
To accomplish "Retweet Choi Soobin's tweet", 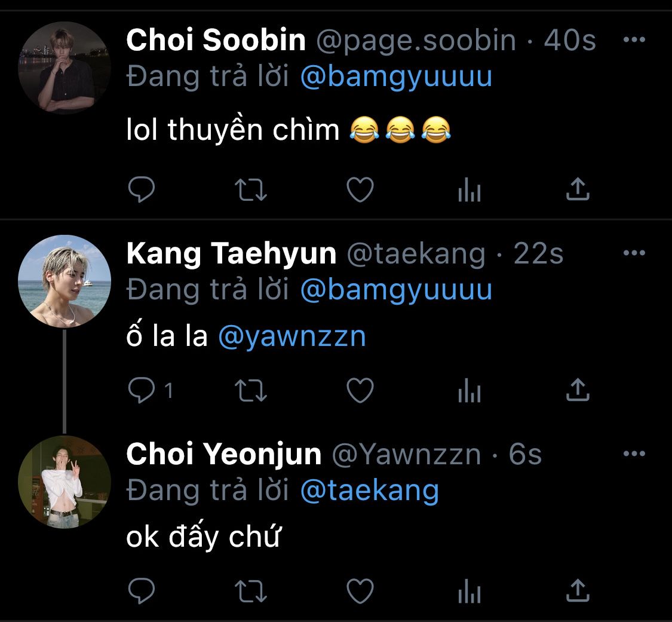I will (x=251, y=190).
